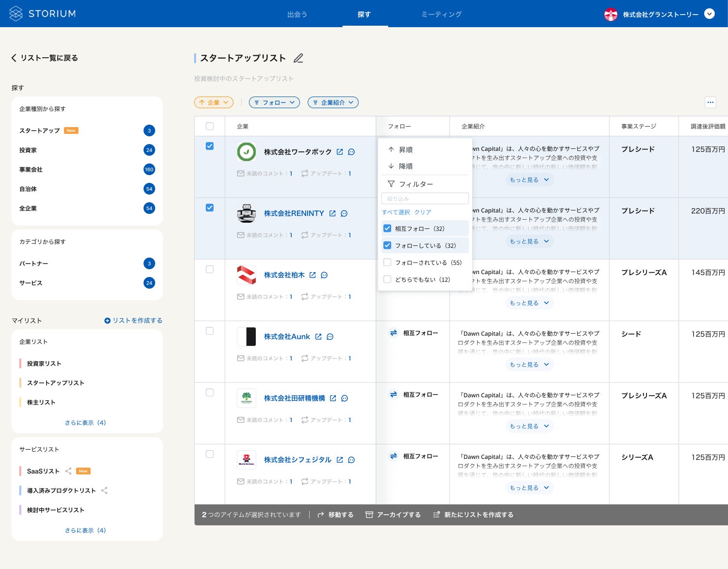This screenshot has width=728, height=569.
Task: Open external link for 株式会社Aunk
Action: coord(318,337)
